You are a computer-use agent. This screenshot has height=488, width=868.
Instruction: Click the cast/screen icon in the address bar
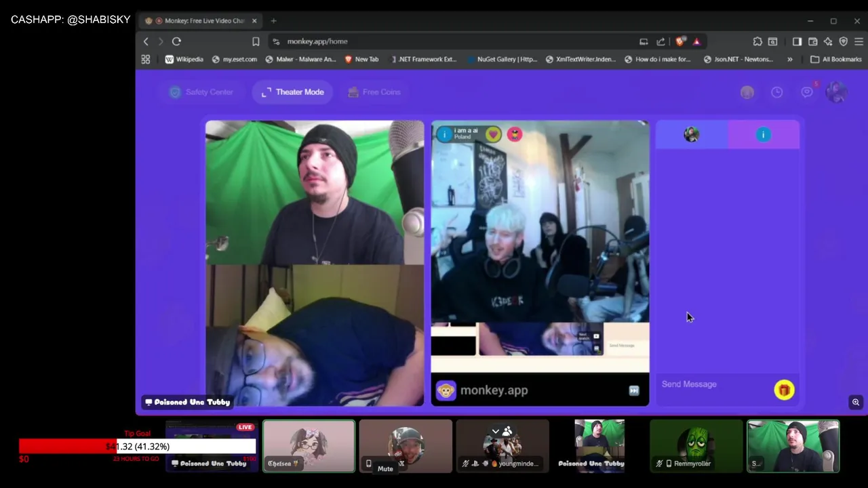tap(644, 41)
